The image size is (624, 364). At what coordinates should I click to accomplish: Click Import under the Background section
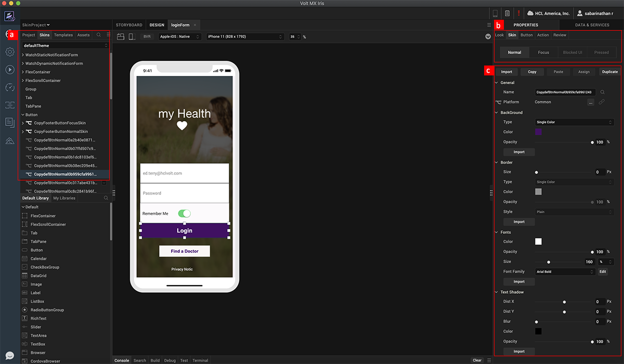pos(519,152)
